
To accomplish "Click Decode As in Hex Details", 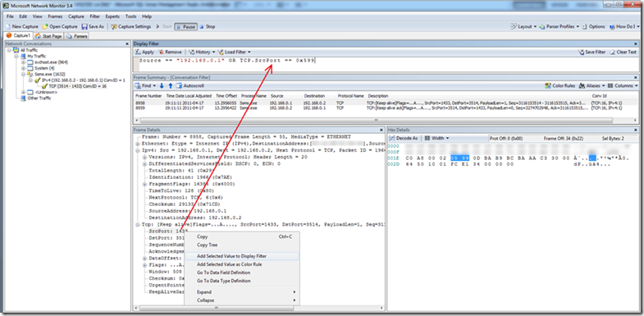I will 404,139.
